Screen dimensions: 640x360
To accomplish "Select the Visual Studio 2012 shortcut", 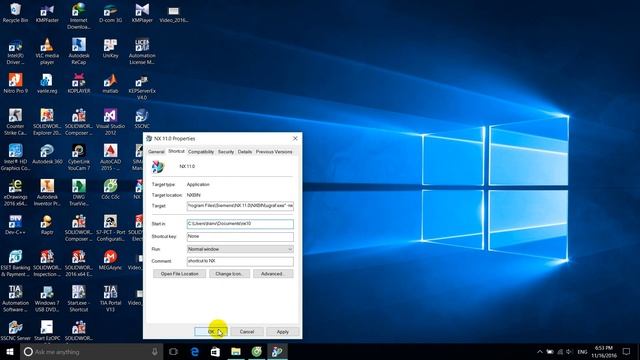I will click(x=110, y=122).
